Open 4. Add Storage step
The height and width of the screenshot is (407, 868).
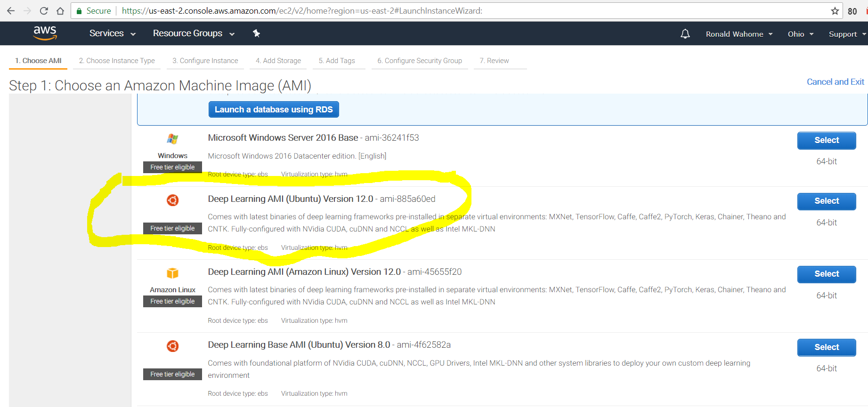278,61
